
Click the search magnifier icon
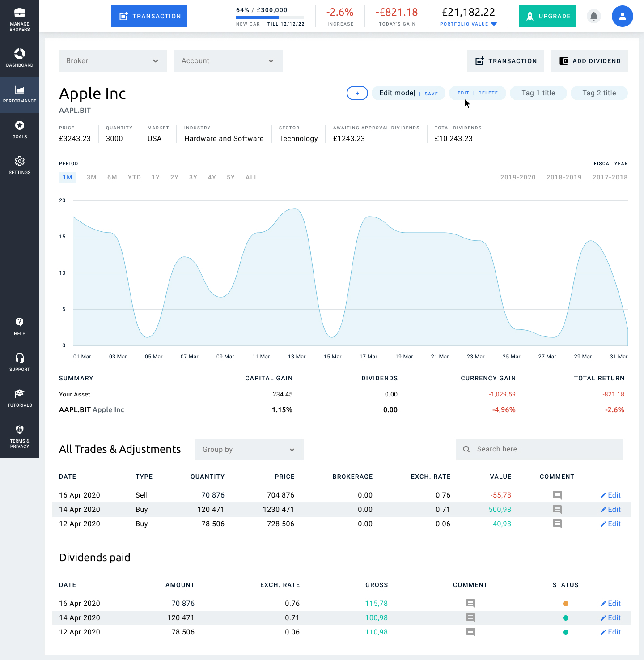[466, 449]
